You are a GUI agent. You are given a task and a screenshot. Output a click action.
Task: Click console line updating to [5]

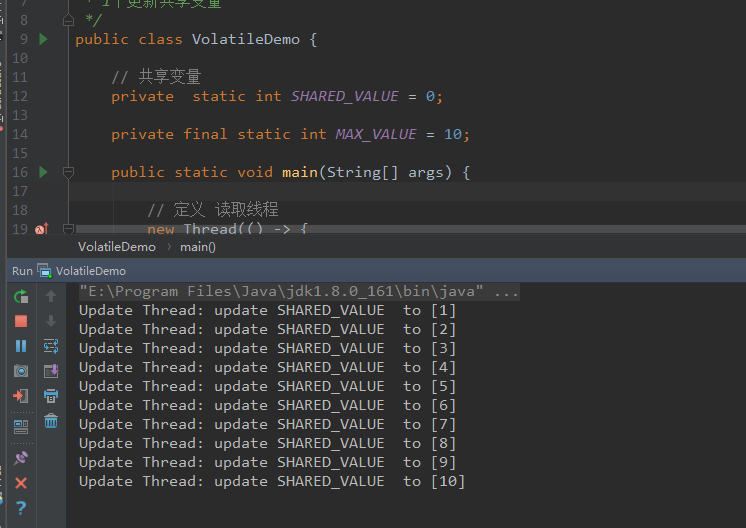267,387
